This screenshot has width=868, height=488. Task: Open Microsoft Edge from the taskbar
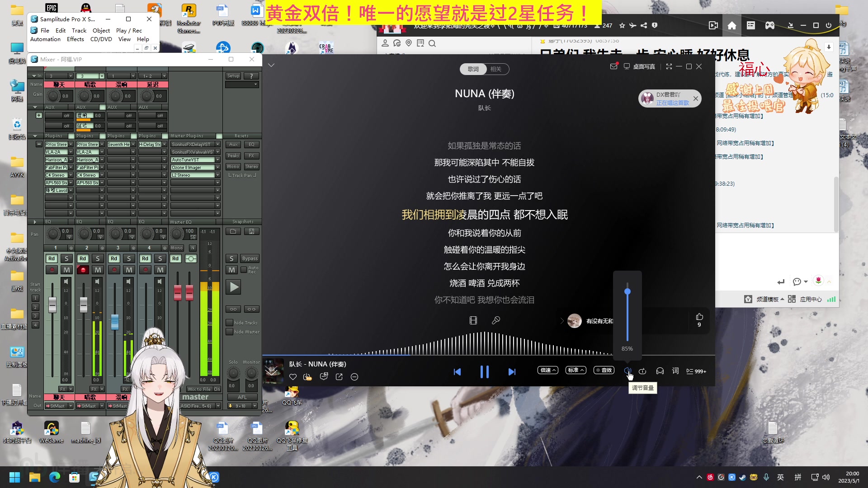tap(55, 477)
